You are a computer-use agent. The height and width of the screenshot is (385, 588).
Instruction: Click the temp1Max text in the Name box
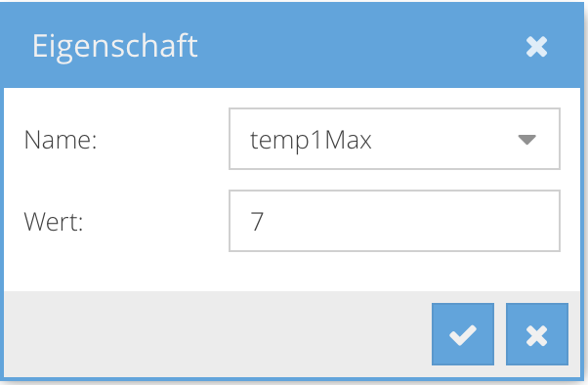311,141
